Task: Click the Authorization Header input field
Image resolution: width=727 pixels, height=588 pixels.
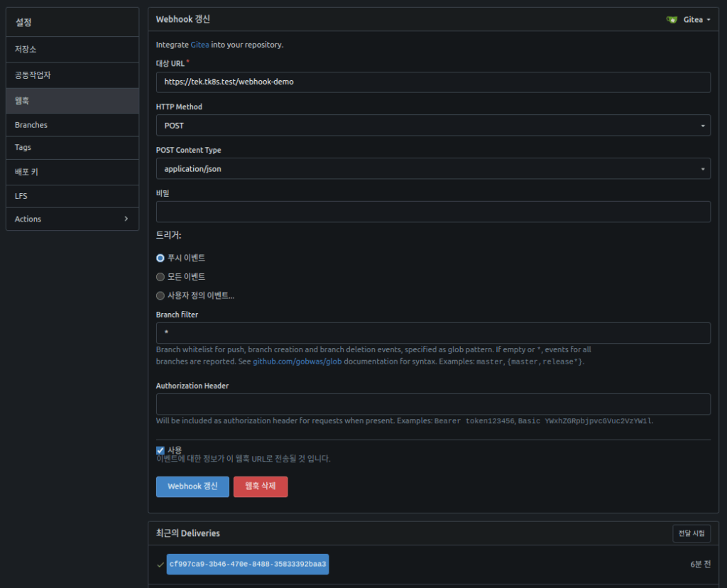Action: tap(433, 404)
